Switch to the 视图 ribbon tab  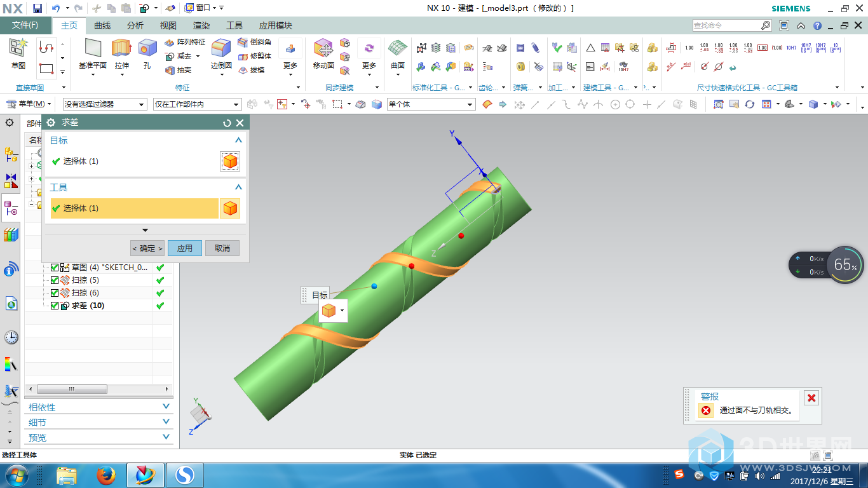(168, 25)
